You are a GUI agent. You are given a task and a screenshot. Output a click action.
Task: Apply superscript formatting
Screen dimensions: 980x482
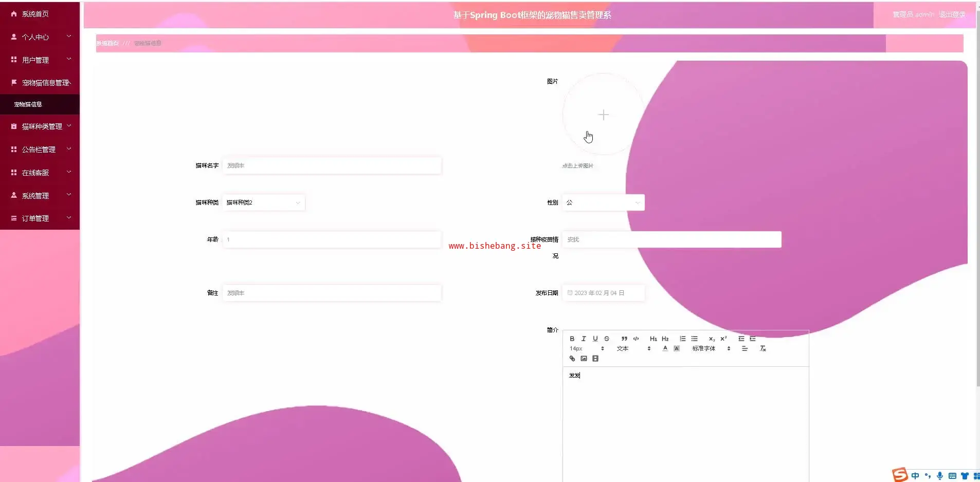pos(723,339)
